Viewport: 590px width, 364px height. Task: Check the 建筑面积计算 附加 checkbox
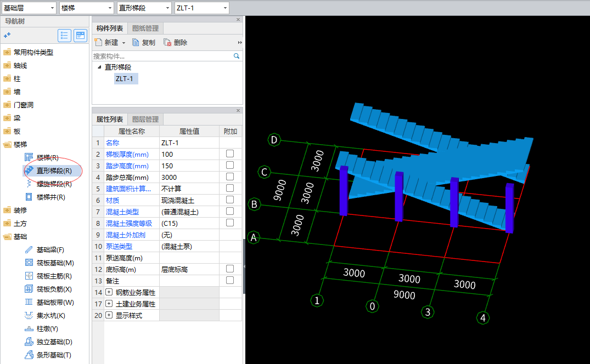click(230, 188)
